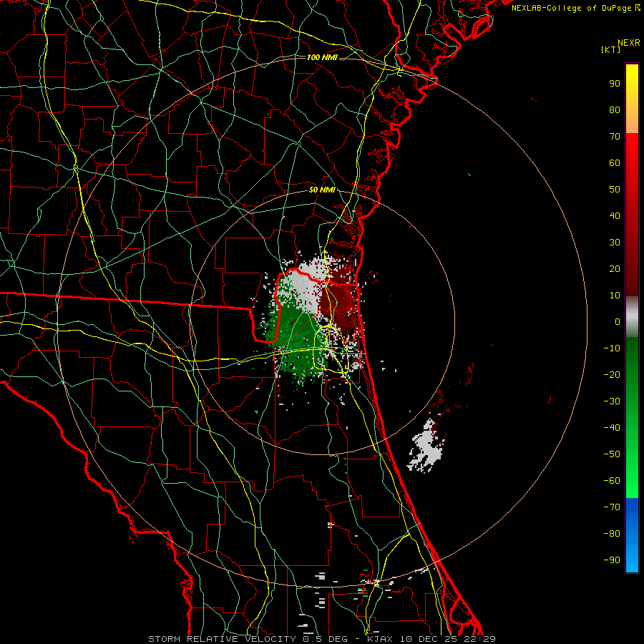Click the gray zero segment of color bar

coord(632,316)
